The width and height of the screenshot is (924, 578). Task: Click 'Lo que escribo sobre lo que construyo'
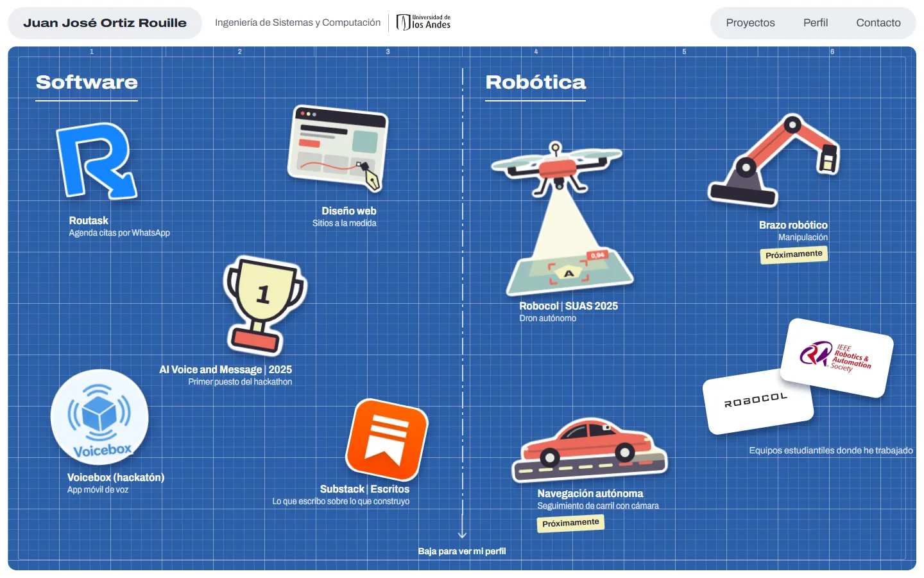click(341, 501)
